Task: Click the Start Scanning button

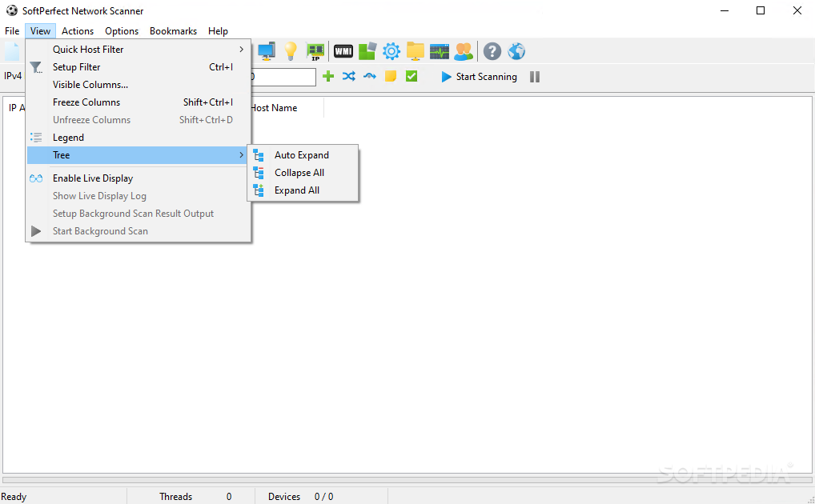Action: pyautogui.click(x=479, y=77)
